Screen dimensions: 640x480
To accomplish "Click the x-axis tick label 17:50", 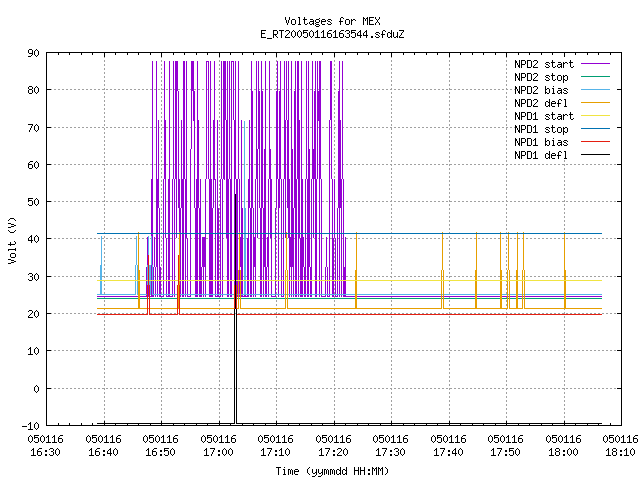I will tap(506, 452).
